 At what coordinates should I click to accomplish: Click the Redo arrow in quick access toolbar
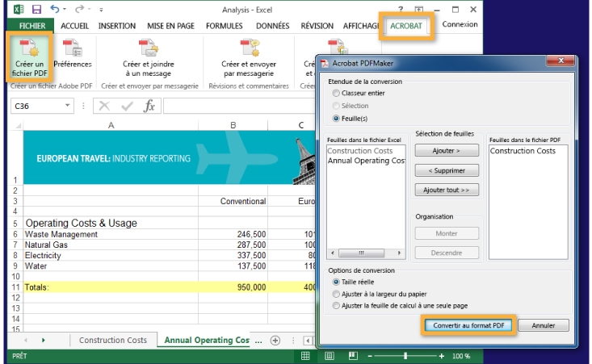point(79,9)
